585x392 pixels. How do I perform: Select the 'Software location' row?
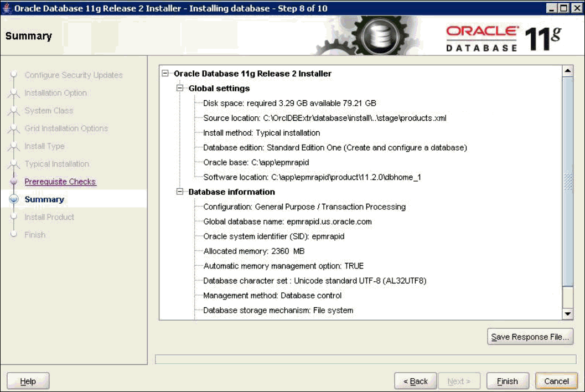pyautogui.click(x=312, y=177)
